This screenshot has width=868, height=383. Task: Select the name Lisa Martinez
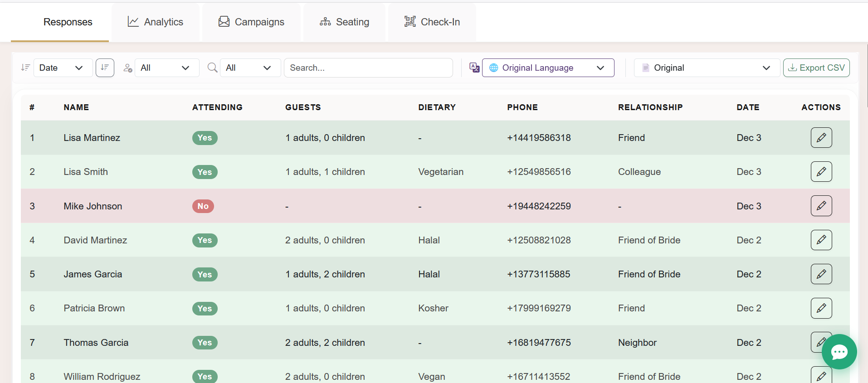pos(92,138)
